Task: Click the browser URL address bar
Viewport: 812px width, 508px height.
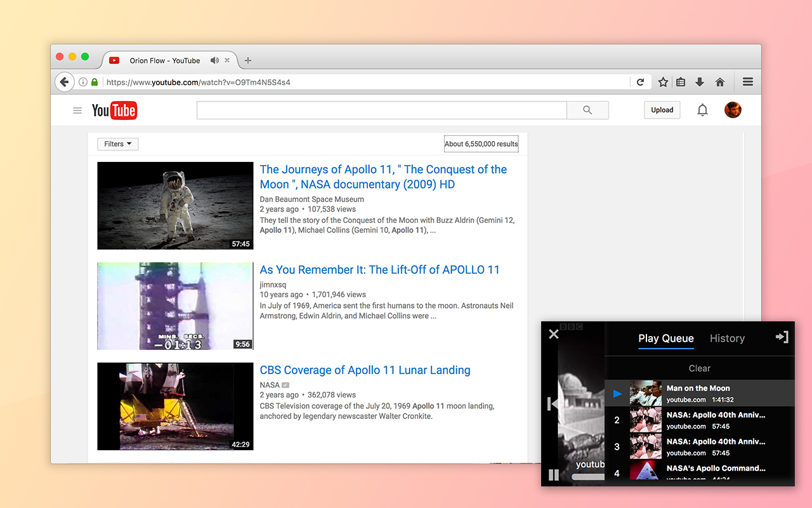Action: (x=367, y=82)
